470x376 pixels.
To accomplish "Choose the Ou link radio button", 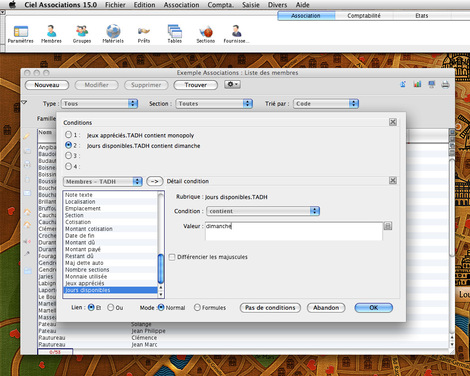I will (111, 308).
